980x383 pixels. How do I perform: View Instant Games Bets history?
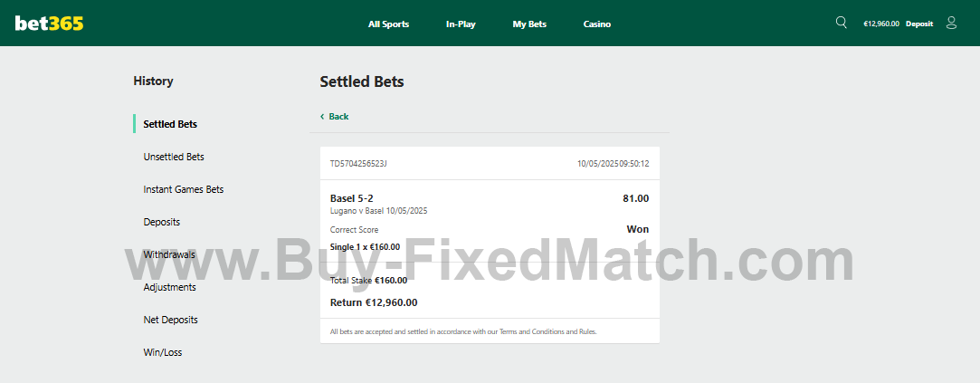pos(184,189)
